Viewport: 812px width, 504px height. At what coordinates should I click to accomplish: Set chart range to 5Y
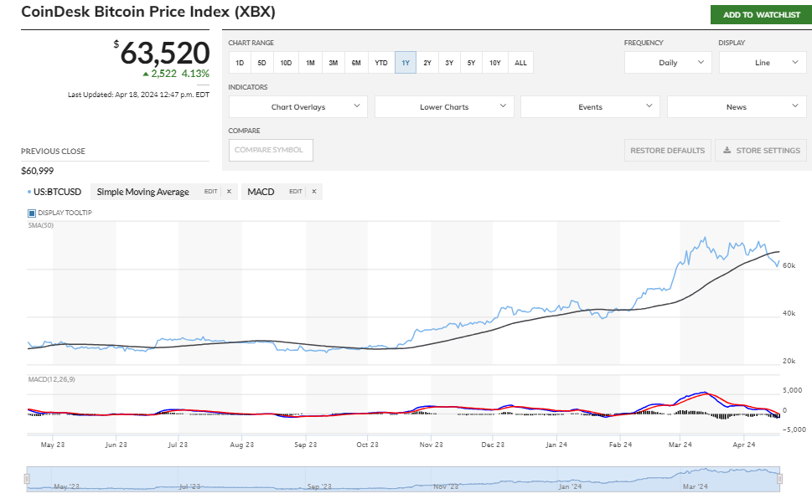tap(471, 63)
